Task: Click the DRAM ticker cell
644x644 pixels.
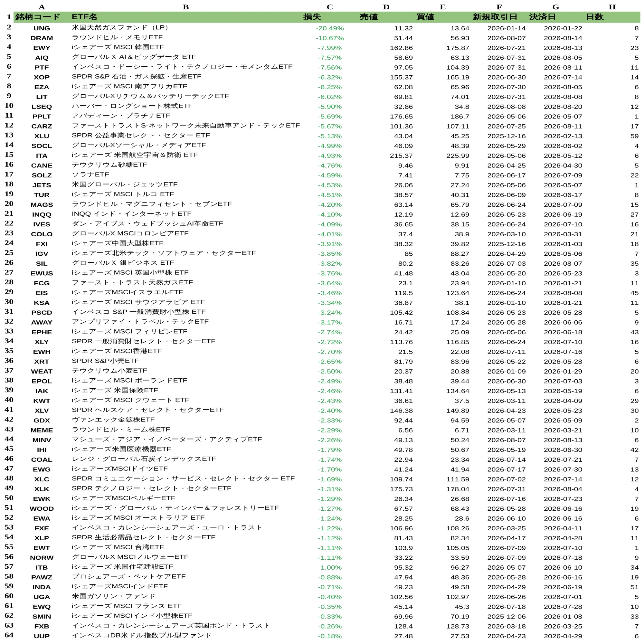Action: pyautogui.click(x=42, y=38)
